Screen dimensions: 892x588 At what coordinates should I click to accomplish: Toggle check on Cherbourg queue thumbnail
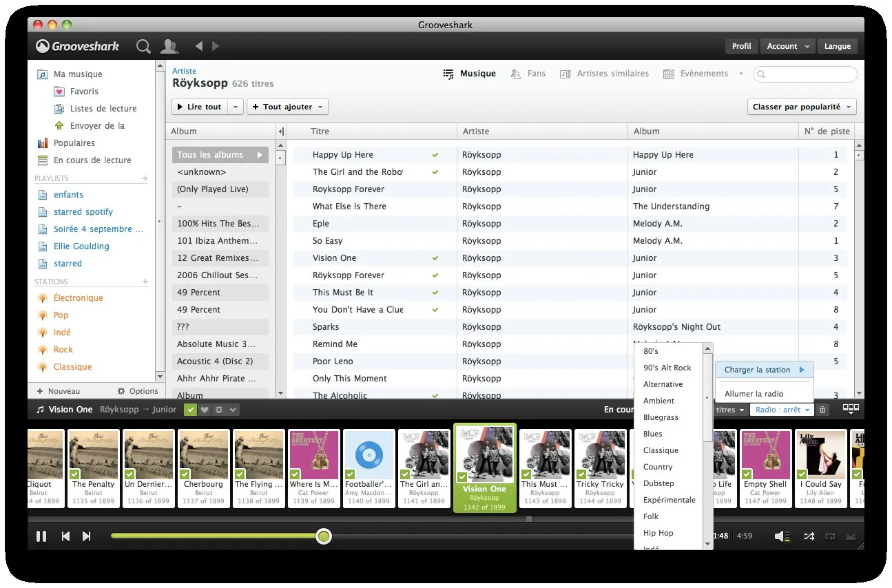tap(185, 474)
